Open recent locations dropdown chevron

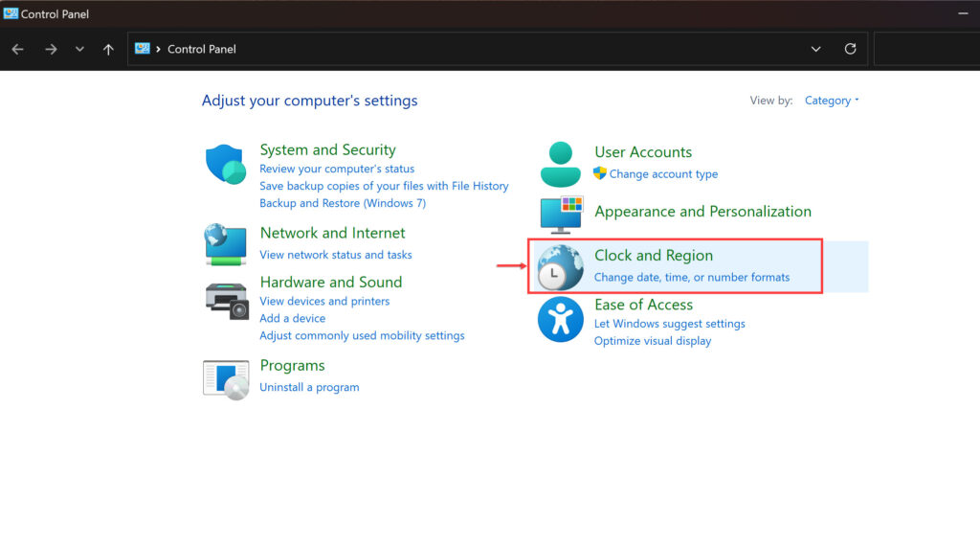(x=79, y=49)
